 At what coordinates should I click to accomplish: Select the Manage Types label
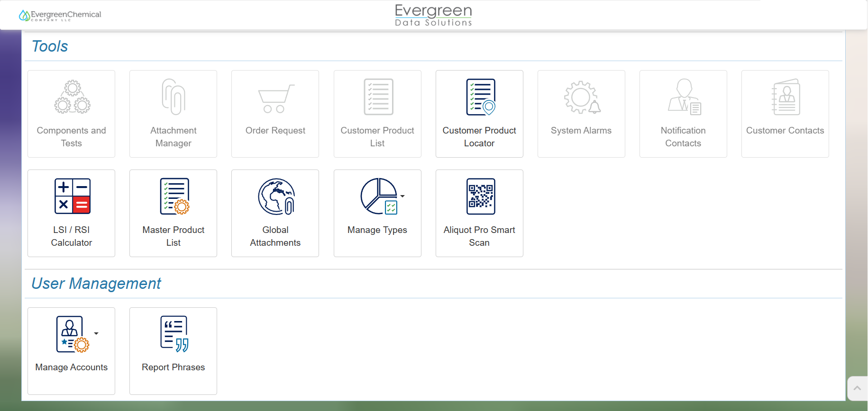[377, 230]
